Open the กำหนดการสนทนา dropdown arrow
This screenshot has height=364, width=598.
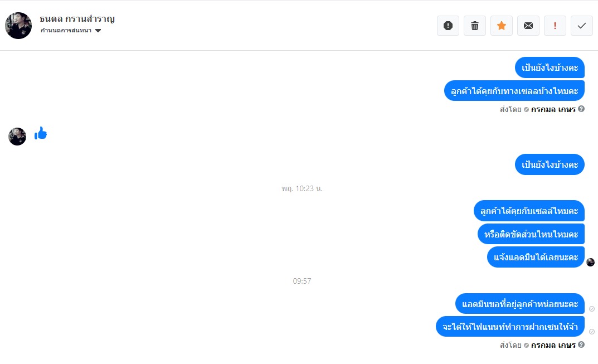(98, 31)
